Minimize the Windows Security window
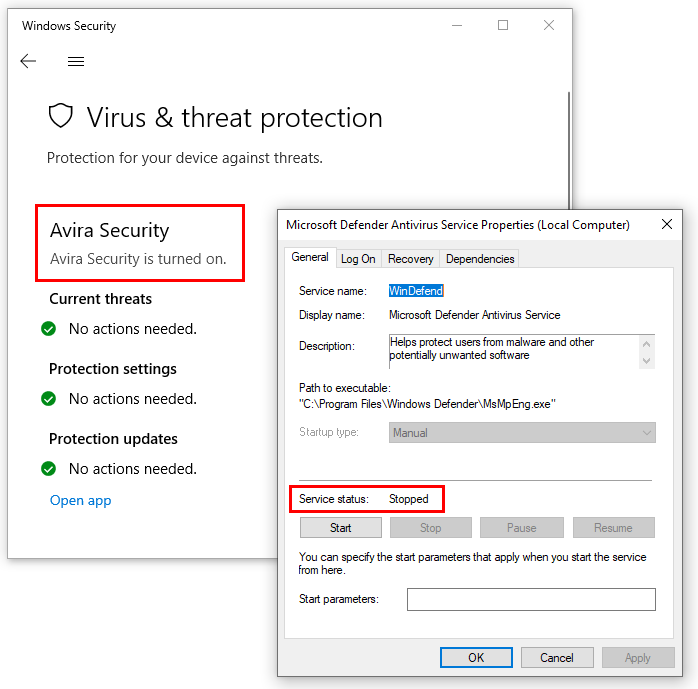The image size is (698, 689). (457, 25)
